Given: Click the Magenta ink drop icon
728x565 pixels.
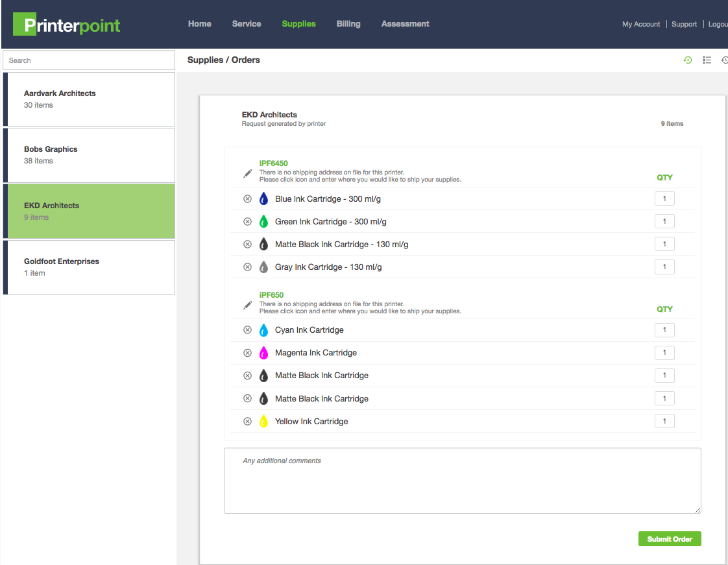Looking at the screenshot, I should click(x=263, y=353).
